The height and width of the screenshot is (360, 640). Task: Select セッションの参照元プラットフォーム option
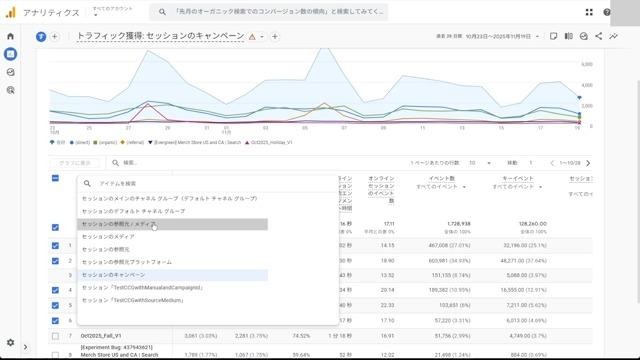(173, 262)
